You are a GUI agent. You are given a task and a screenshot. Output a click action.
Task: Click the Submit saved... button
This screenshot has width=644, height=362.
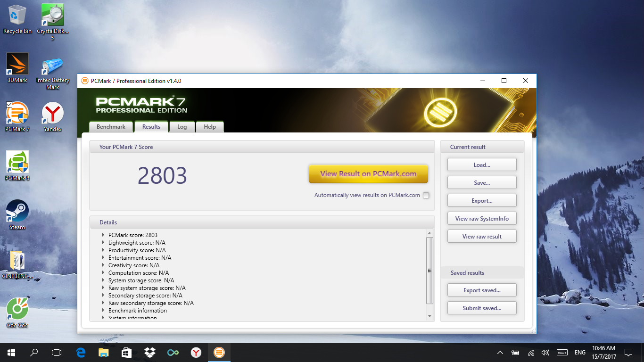click(482, 308)
